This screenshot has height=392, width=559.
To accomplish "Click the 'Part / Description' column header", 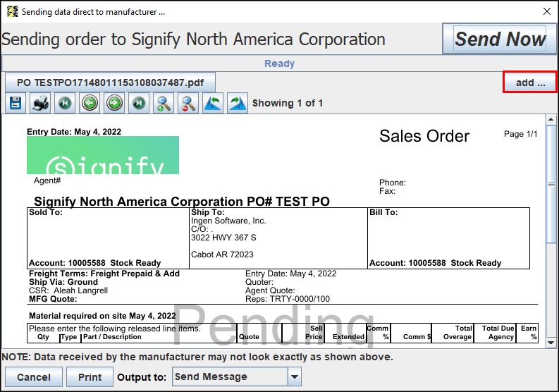I will coord(112,337).
